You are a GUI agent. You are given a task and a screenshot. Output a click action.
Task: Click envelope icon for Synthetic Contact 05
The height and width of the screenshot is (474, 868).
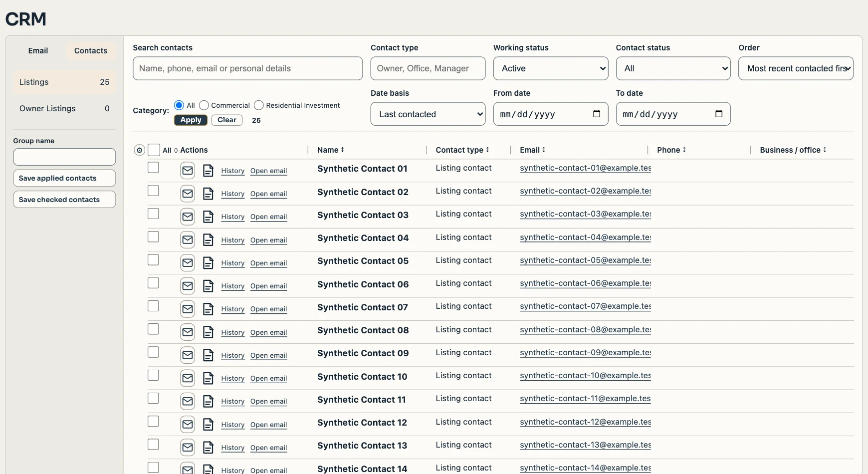[188, 263]
